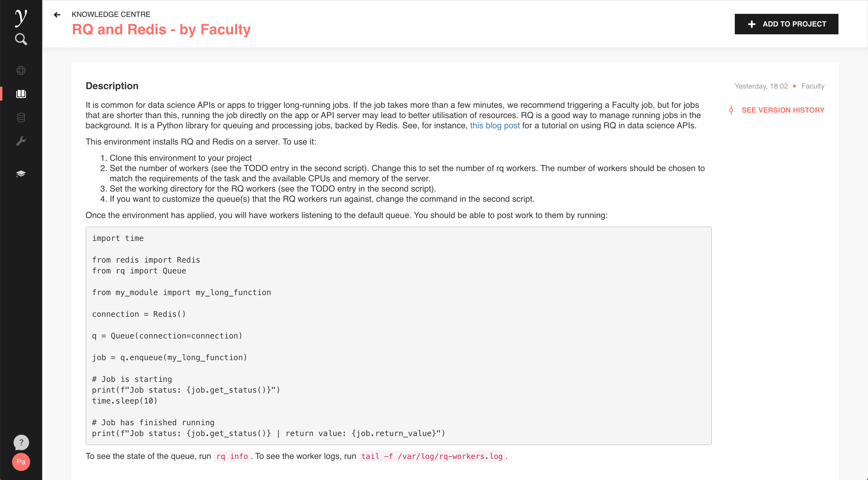Click the 'rq info' inline code
This screenshot has height=480, width=868.
[232, 456]
